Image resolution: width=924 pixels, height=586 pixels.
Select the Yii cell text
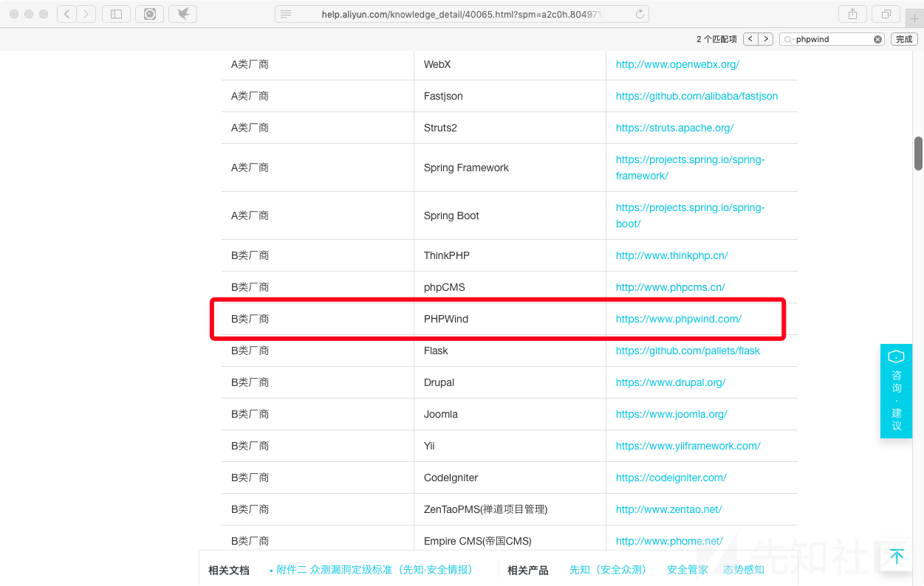pos(429,446)
